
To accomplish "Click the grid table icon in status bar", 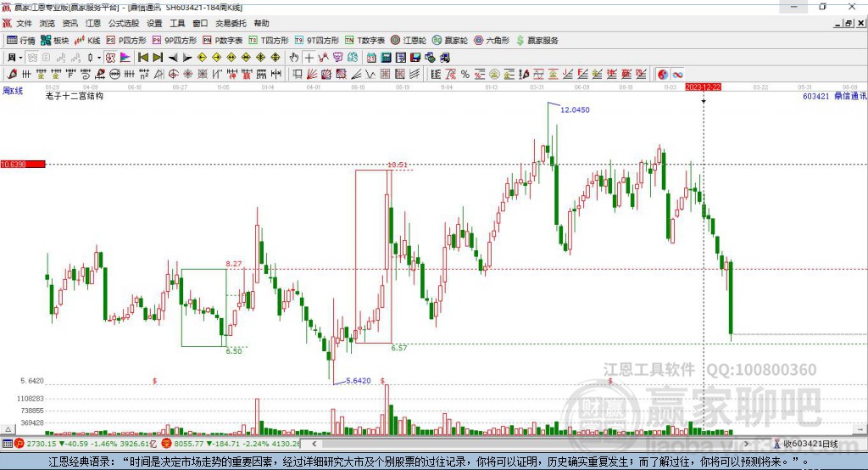I will (x=7, y=444).
